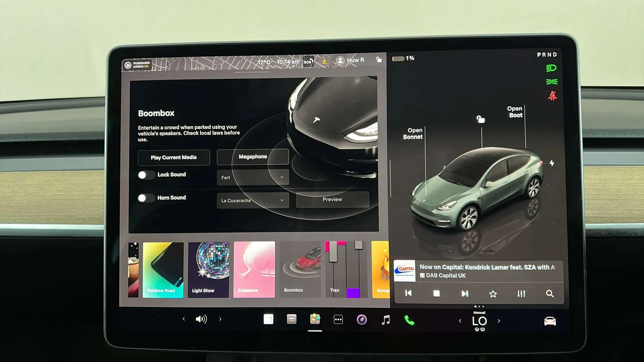The image size is (644, 362).
Task: Select the Rainbow Road tile
Action: click(163, 270)
